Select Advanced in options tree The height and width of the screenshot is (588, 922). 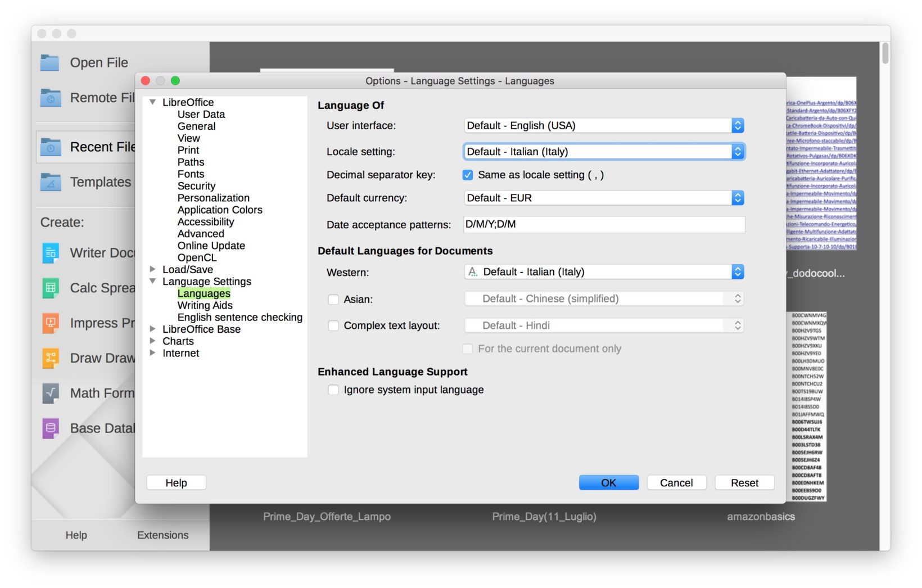tap(201, 234)
